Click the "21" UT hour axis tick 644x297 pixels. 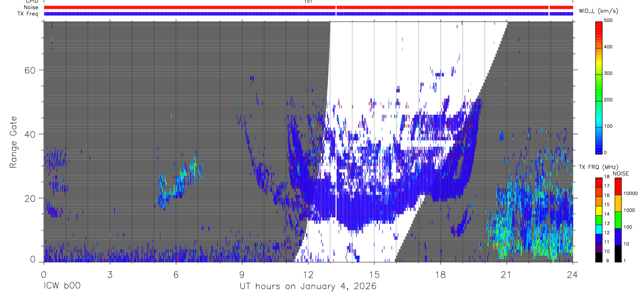[507, 274]
